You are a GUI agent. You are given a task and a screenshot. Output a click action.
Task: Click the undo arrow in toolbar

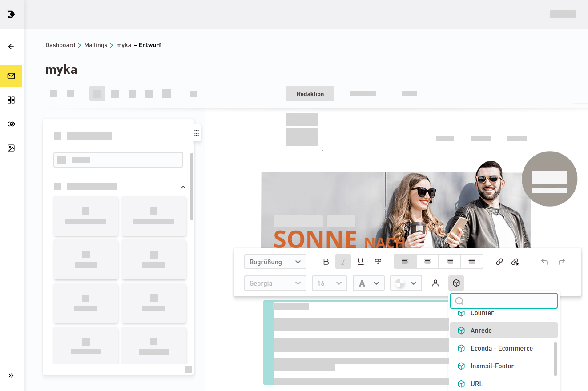click(x=544, y=262)
